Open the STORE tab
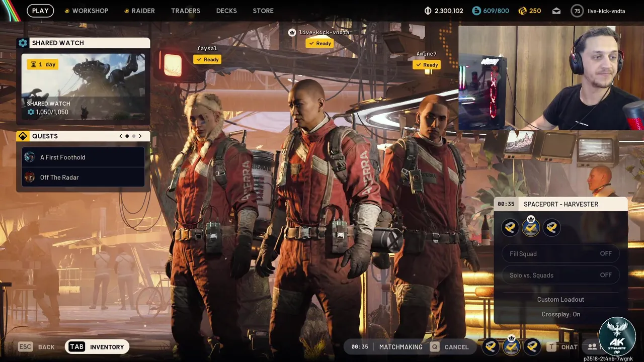 pos(263,11)
